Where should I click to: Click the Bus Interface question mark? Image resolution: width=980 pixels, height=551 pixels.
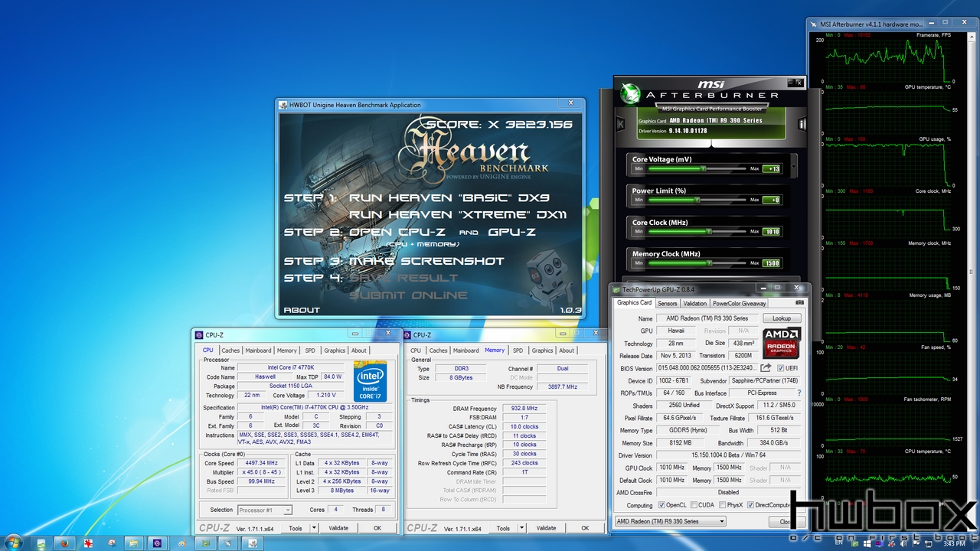click(x=799, y=393)
